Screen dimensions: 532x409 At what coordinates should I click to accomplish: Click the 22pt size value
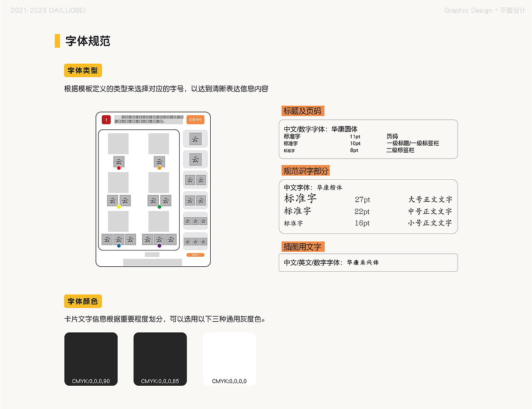362,211
